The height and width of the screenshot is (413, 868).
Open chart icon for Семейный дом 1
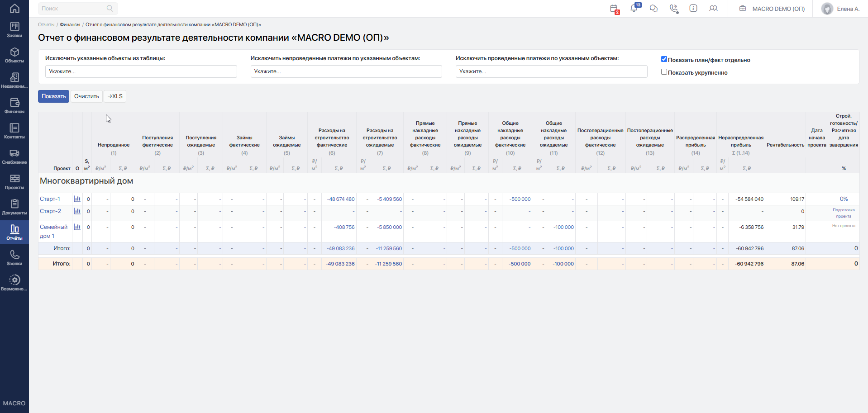(x=77, y=227)
